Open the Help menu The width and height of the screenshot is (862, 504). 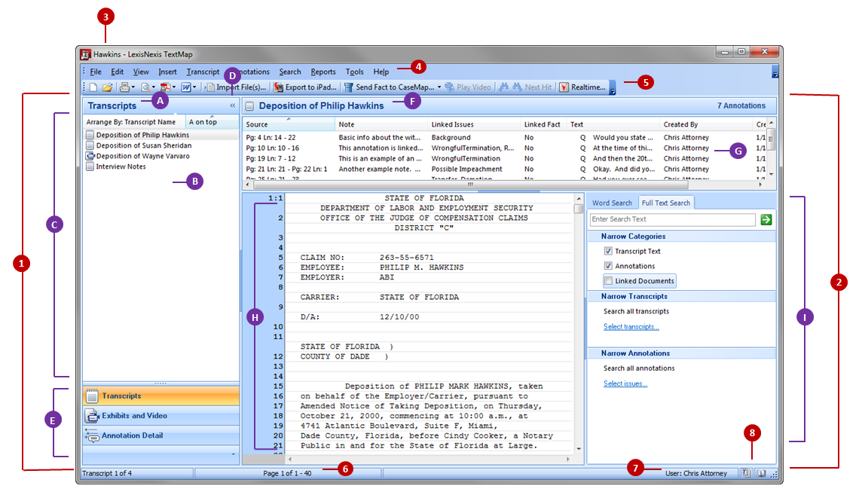pos(381,72)
